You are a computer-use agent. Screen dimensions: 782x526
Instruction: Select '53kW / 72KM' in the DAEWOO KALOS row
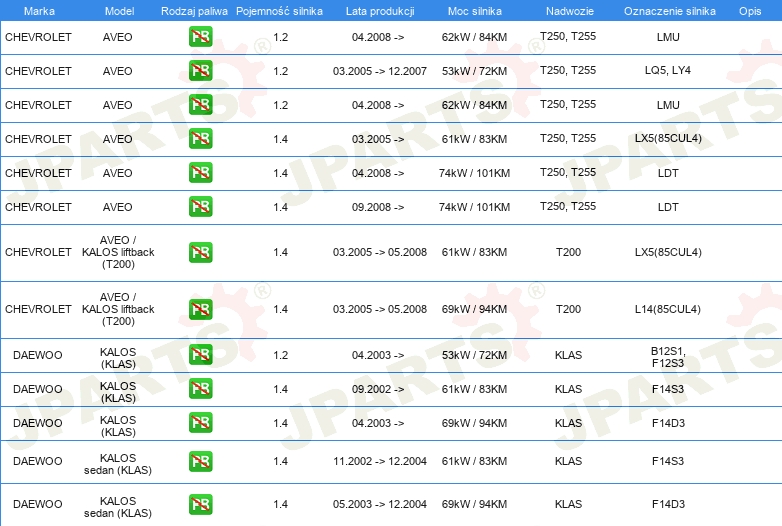474,355
